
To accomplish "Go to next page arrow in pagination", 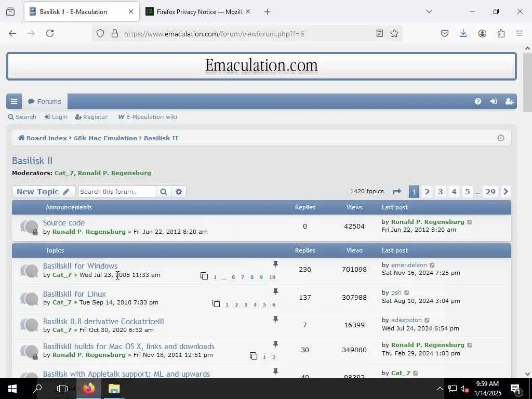I will pyautogui.click(x=506, y=192).
